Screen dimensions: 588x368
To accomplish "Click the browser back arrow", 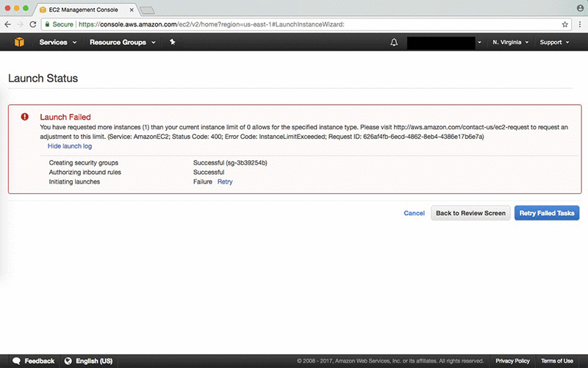I will 8,24.
